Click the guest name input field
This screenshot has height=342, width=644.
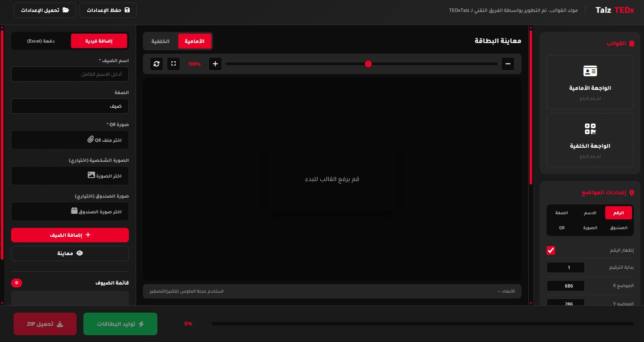click(70, 74)
